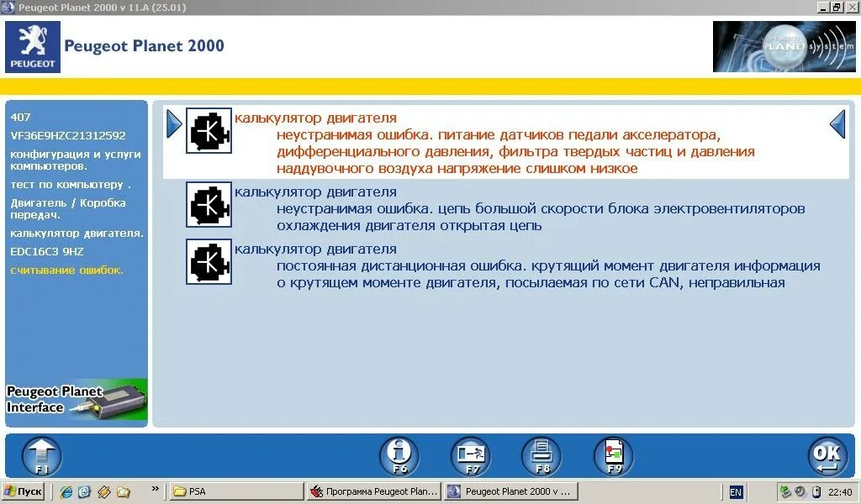Click the F7 exit button
Image resolution: width=861 pixels, height=504 pixels.
(471, 456)
